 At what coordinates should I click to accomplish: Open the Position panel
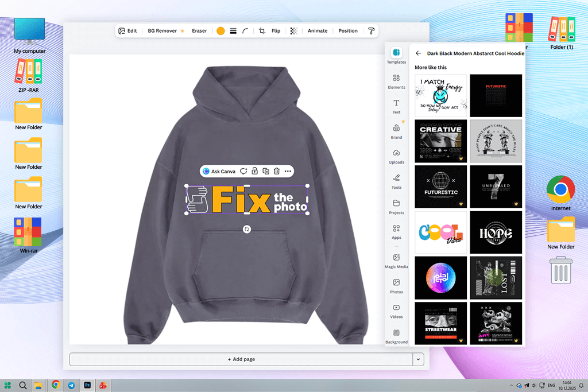(x=348, y=31)
